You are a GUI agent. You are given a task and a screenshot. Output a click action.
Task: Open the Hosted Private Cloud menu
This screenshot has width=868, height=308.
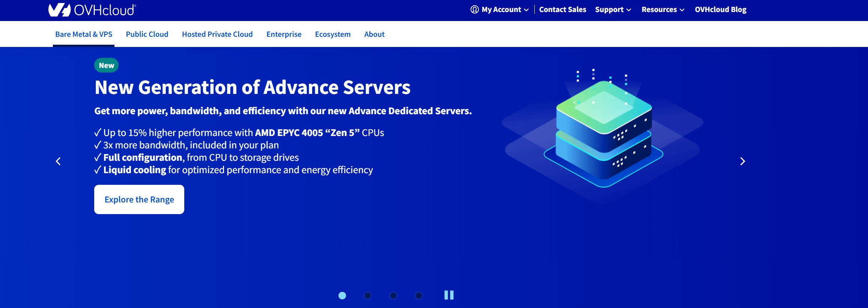point(217,34)
